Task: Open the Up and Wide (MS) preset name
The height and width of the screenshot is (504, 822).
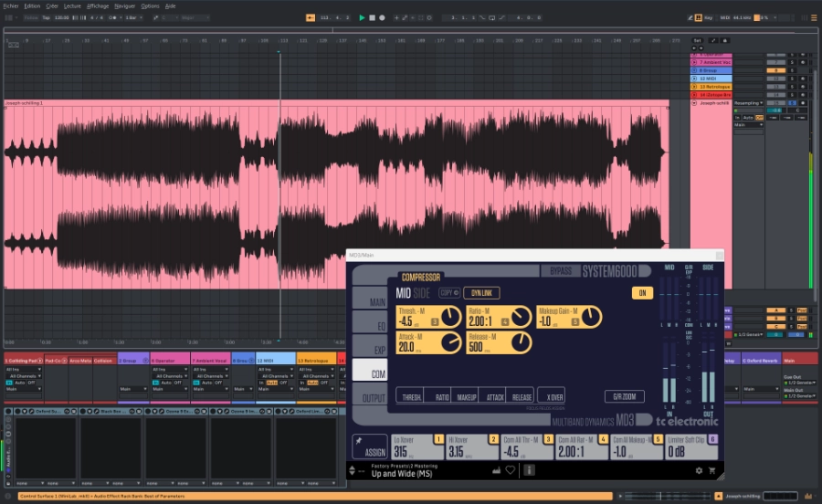Action: tap(402, 474)
